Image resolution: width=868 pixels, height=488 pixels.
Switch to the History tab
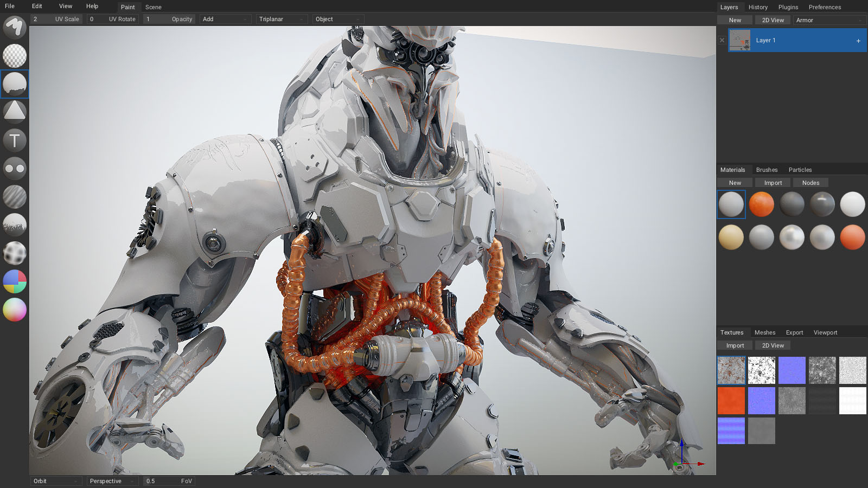(758, 7)
